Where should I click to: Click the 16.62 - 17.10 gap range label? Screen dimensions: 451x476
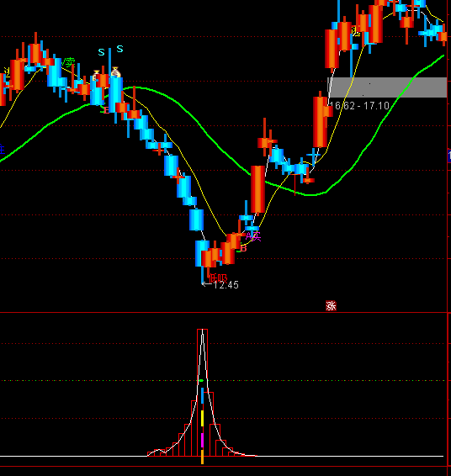tap(359, 106)
